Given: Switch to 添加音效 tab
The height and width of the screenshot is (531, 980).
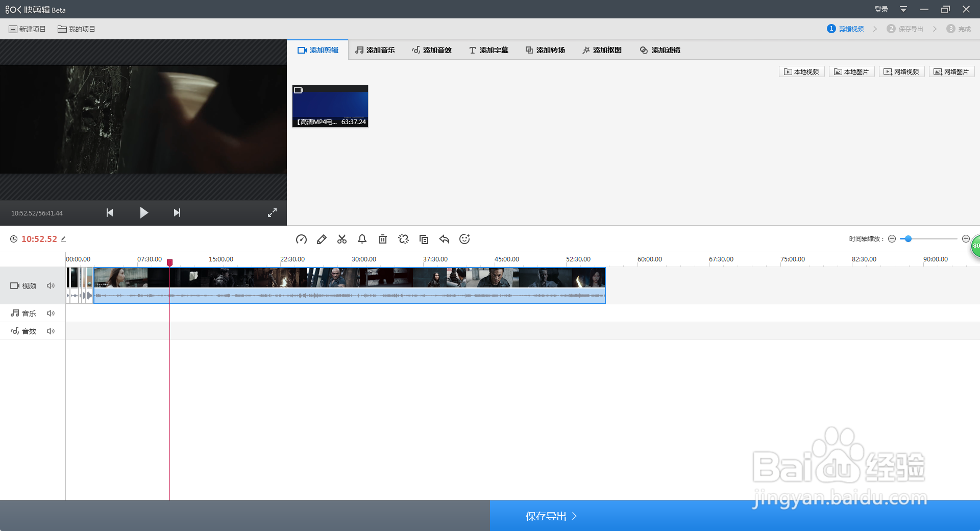Looking at the screenshot, I should point(432,50).
